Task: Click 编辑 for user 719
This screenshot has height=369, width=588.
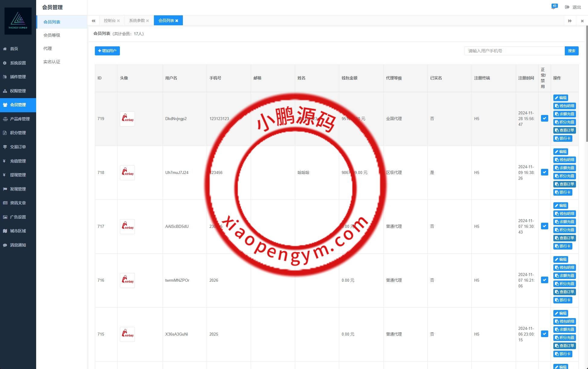Action: pos(561,98)
